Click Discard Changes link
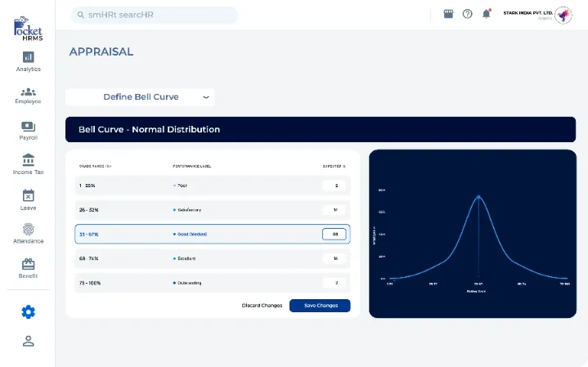The width and height of the screenshot is (588, 367). click(262, 306)
